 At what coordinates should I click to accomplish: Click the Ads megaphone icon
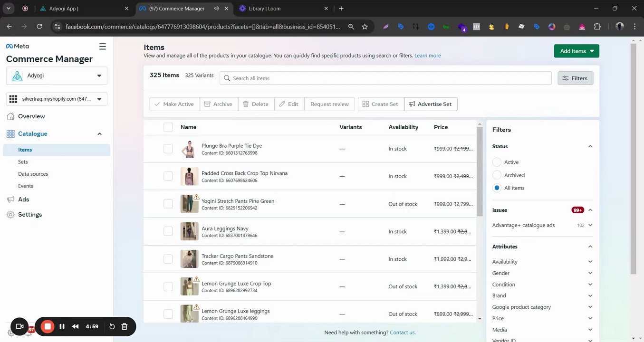coord(10,199)
